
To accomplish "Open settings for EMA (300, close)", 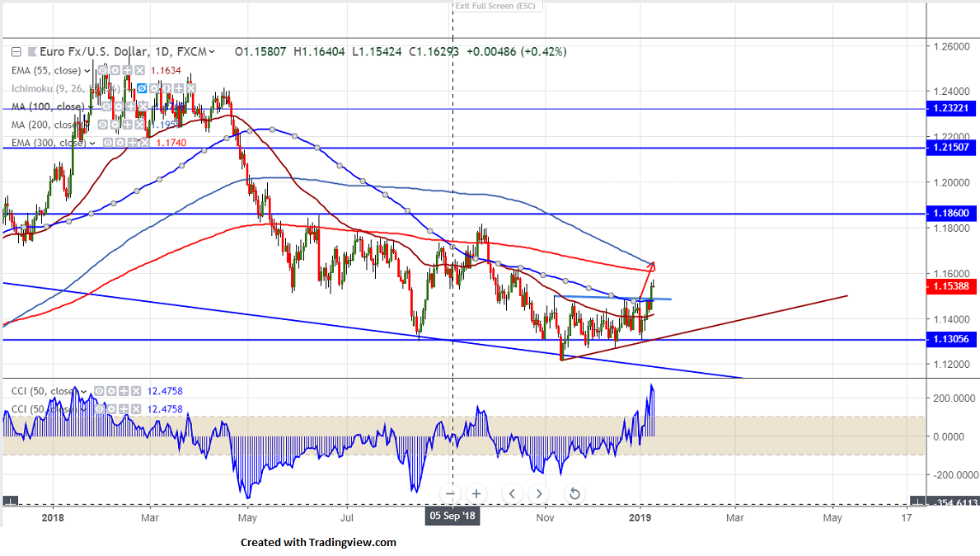I will tap(120, 143).
